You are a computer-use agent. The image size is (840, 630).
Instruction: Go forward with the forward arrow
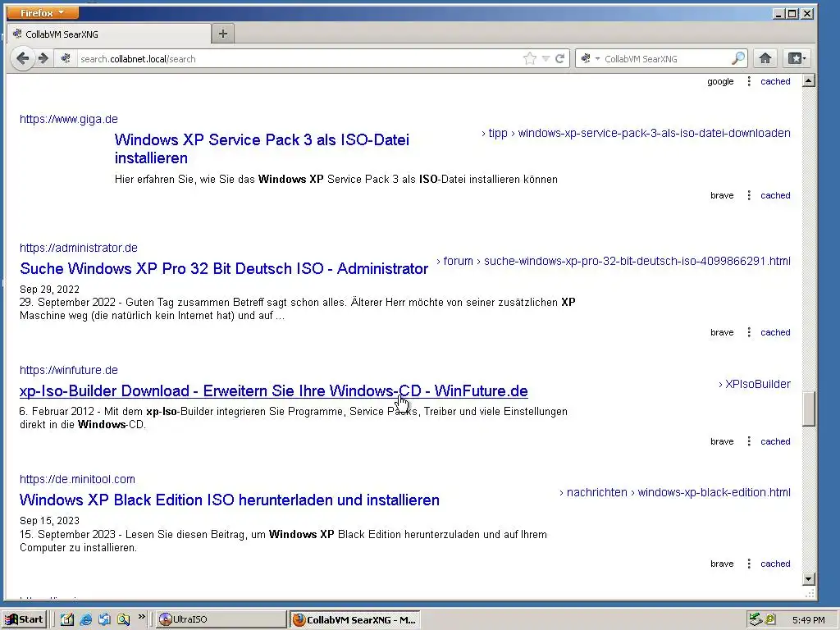(43, 58)
